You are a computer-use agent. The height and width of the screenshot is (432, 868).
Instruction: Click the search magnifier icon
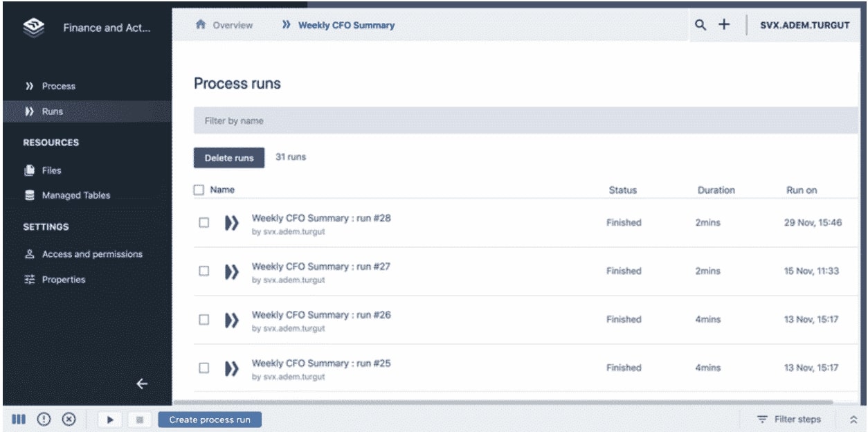coord(700,25)
